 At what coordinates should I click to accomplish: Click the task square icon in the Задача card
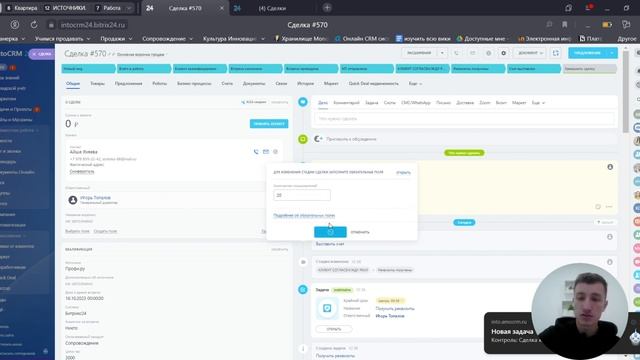[x=327, y=308]
